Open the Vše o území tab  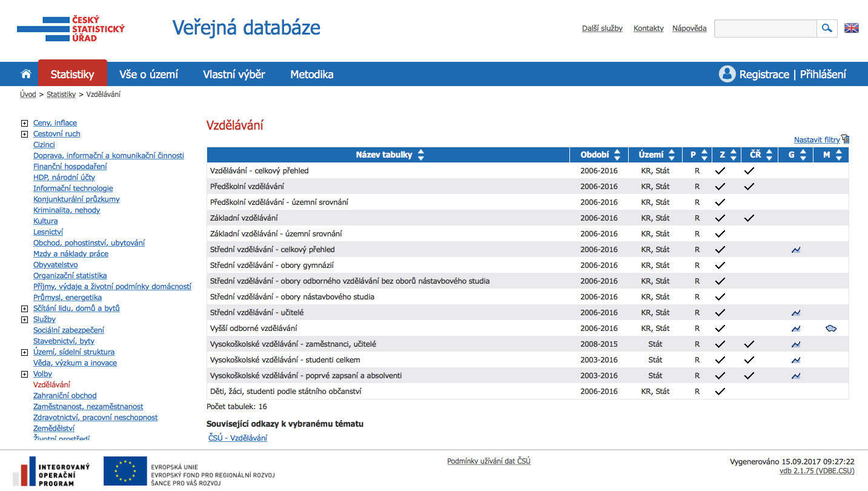coord(148,75)
